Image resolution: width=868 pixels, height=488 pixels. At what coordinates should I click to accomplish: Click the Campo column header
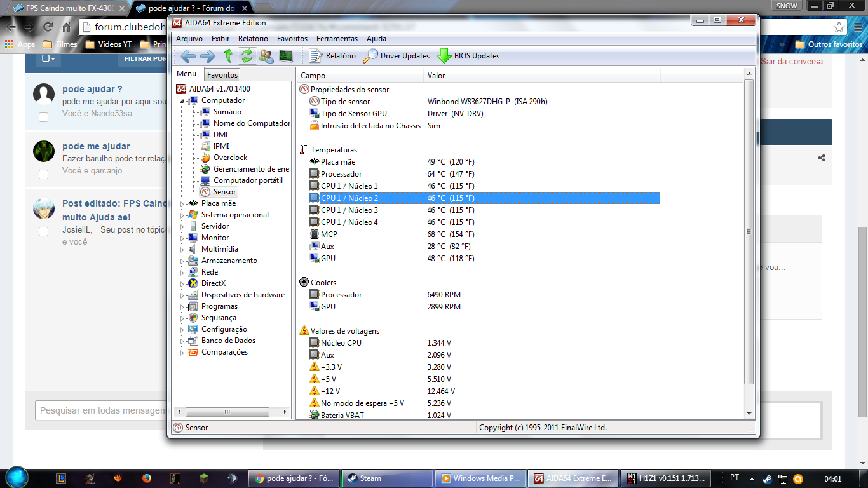360,76
